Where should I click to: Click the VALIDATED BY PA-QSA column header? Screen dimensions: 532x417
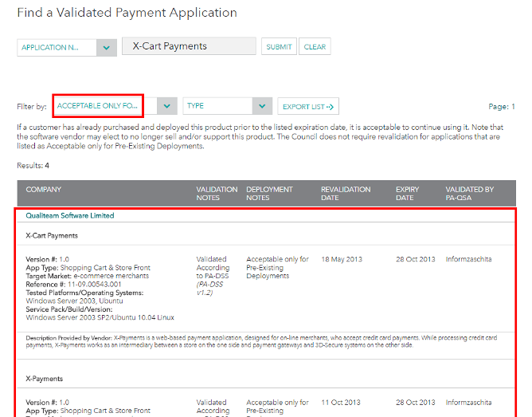coord(470,194)
